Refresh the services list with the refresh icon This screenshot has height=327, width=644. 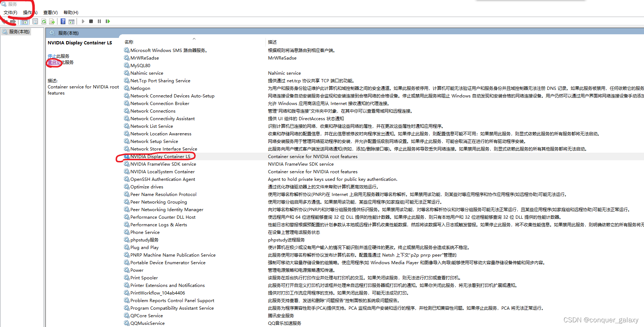[44, 21]
